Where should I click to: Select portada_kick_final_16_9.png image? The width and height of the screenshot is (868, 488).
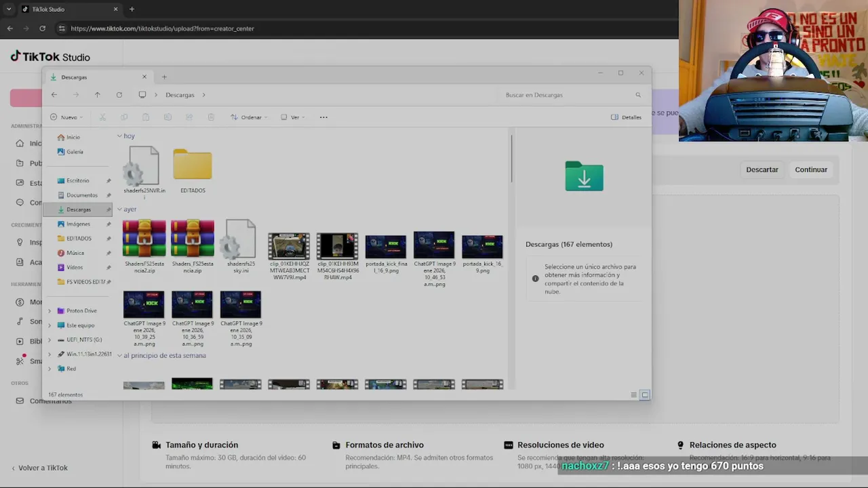coord(386,253)
